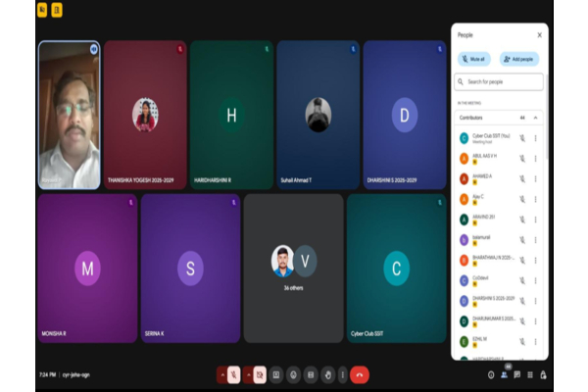Close the People side panel
Image resolution: width=588 pixels, height=392 pixels.
coord(539,35)
